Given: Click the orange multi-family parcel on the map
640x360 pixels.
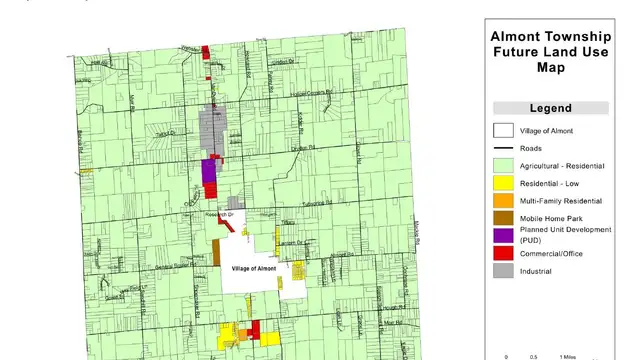Looking at the screenshot, I should [243, 335].
